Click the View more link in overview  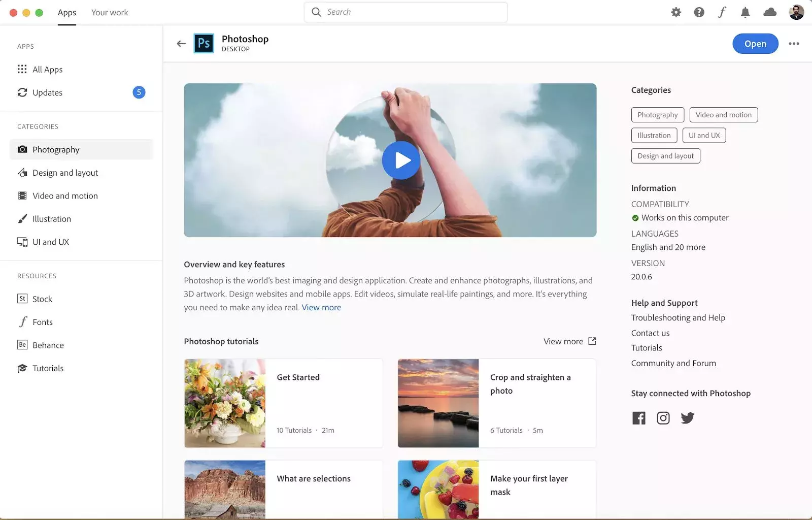(321, 307)
